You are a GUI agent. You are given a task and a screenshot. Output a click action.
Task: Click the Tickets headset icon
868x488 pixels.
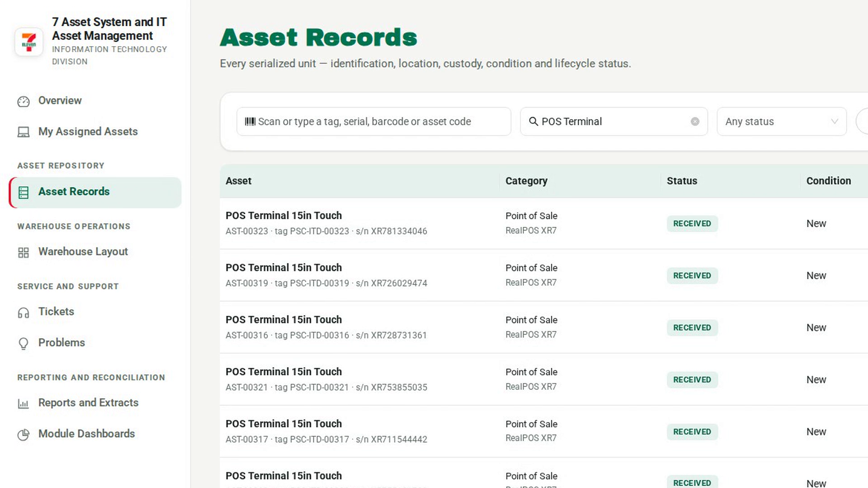click(x=24, y=313)
